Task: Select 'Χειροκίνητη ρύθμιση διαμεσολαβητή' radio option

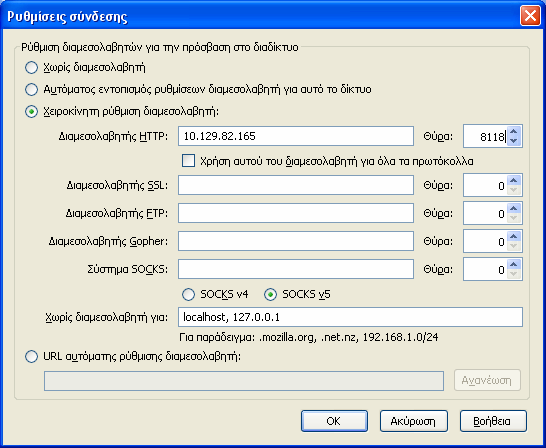Action: coord(31,112)
